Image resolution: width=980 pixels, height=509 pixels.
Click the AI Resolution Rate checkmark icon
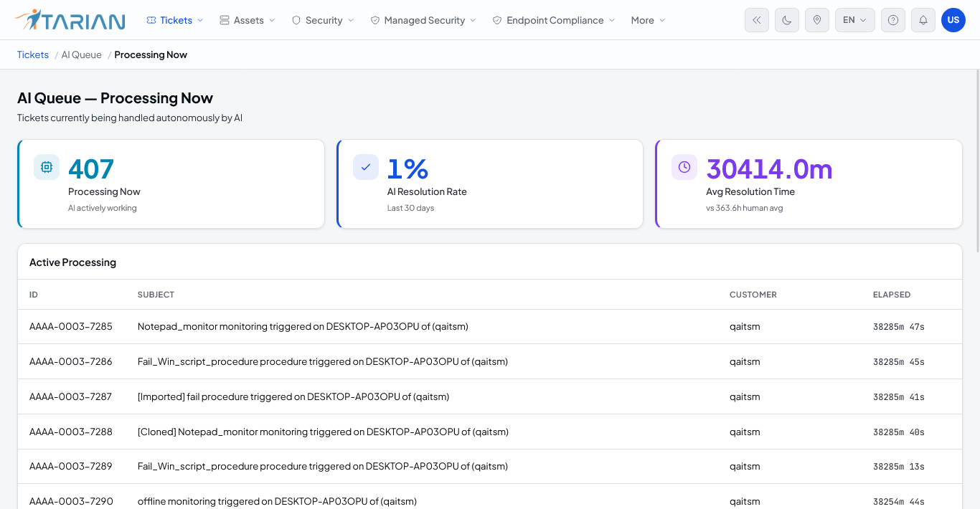pos(366,167)
